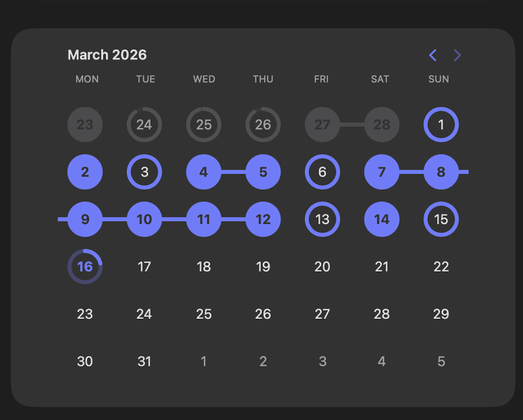This screenshot has height=420, width=523.
Task: Select March 31
Action: point(144,361)
